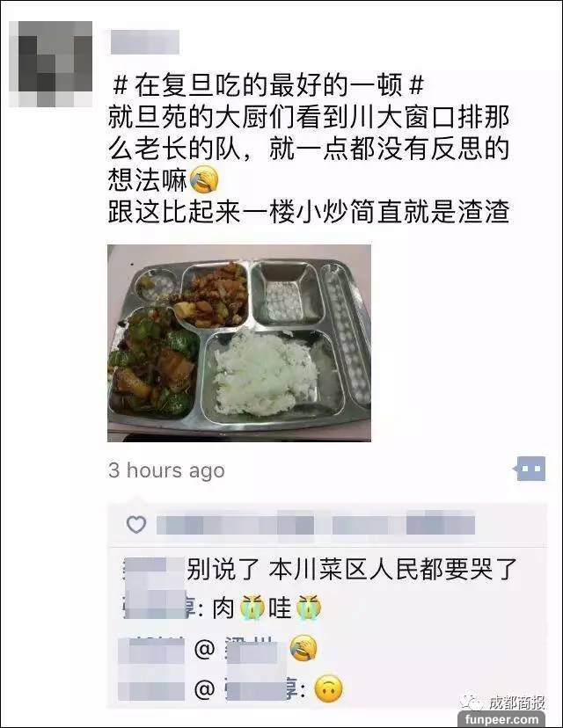Open blurred commenter name on last comment
Image resolution: width=563 pixels, height=728 pixels.
pos(151,690)
